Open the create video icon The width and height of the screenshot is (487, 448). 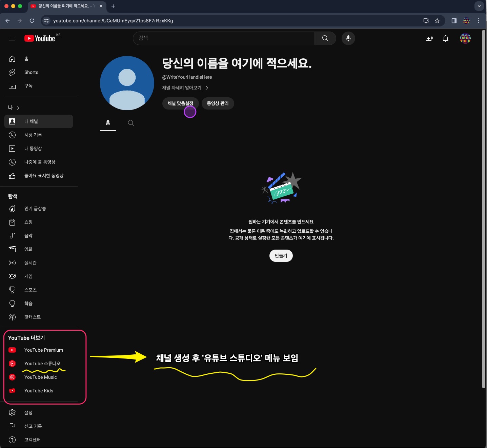point(429,38)
